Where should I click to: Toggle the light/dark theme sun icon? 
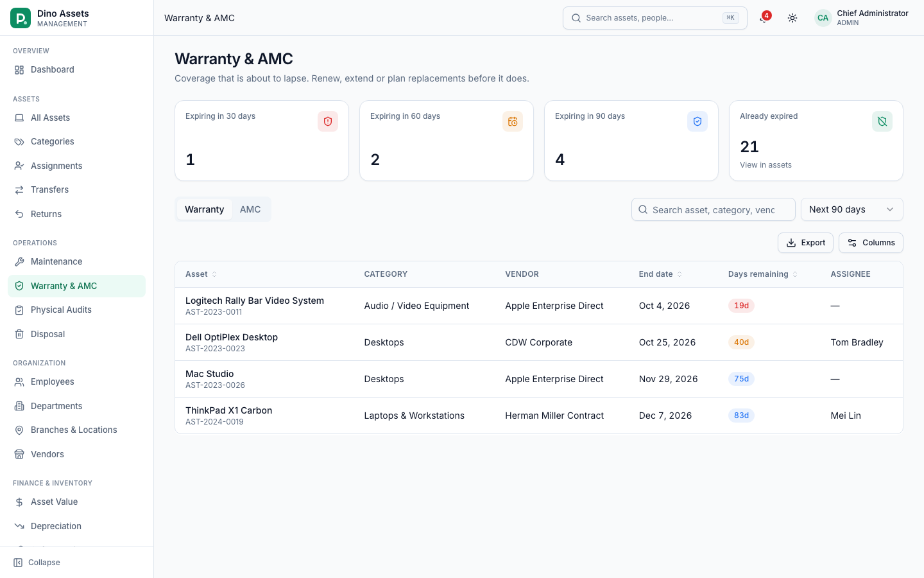point(792,18)
